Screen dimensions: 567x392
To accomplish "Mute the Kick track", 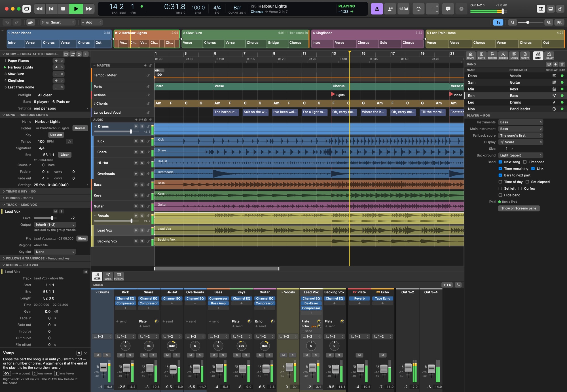I will [x=136, y=141].
